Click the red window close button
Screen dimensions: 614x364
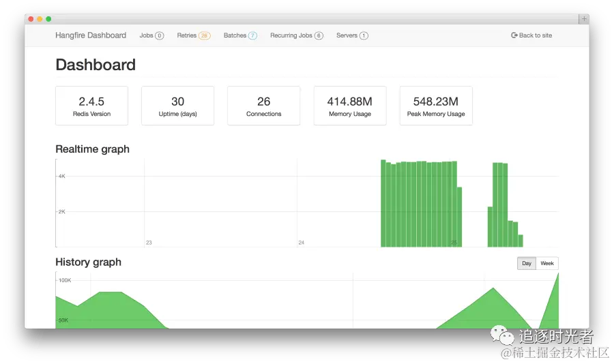[31, 19]
